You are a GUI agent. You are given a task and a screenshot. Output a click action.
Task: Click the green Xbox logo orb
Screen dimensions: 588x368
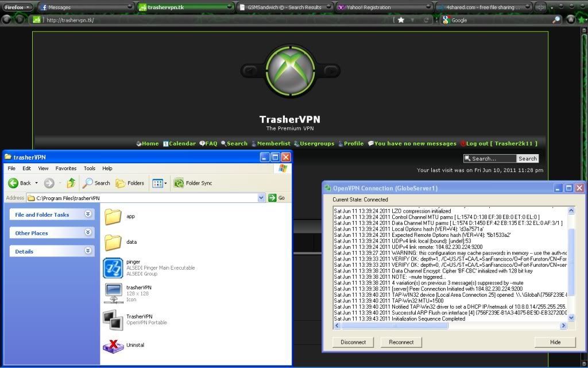click(290, 71)
